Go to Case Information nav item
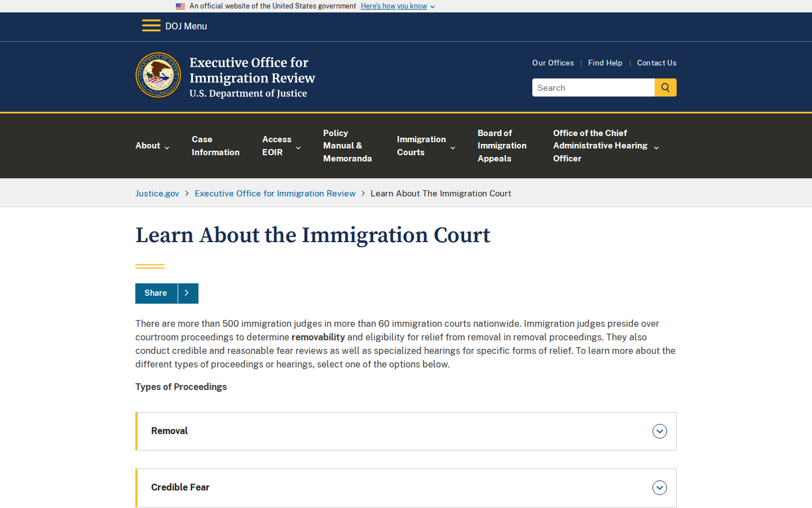The image size is (812, 508). click(215, 146)
